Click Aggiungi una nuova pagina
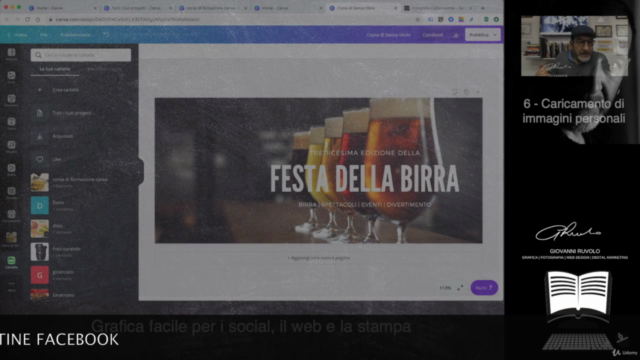The image size is (640, 360). click(x=318, y=258)
